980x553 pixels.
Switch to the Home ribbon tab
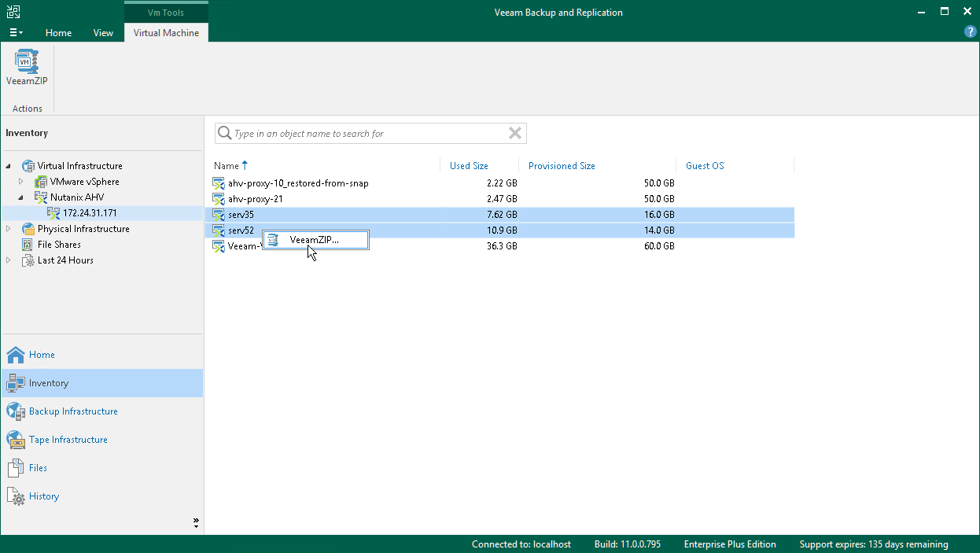tap(58, 33)
